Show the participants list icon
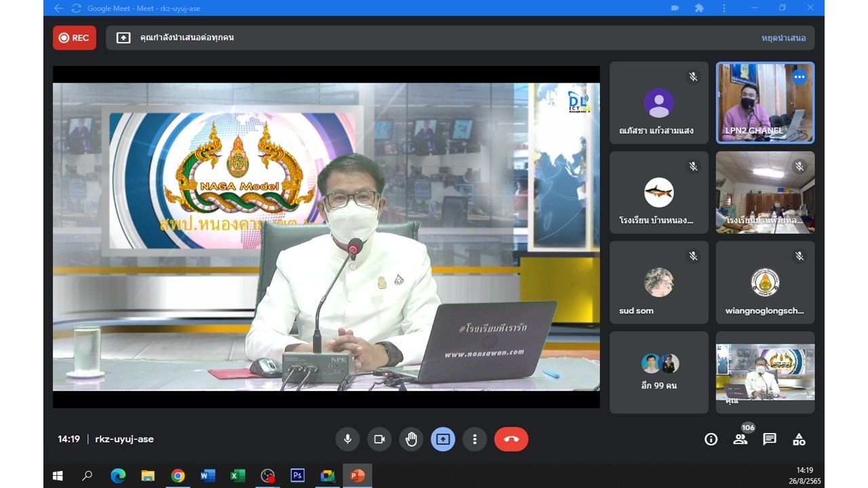Screen dimensions: 868x488 click(x=740, y=439)
